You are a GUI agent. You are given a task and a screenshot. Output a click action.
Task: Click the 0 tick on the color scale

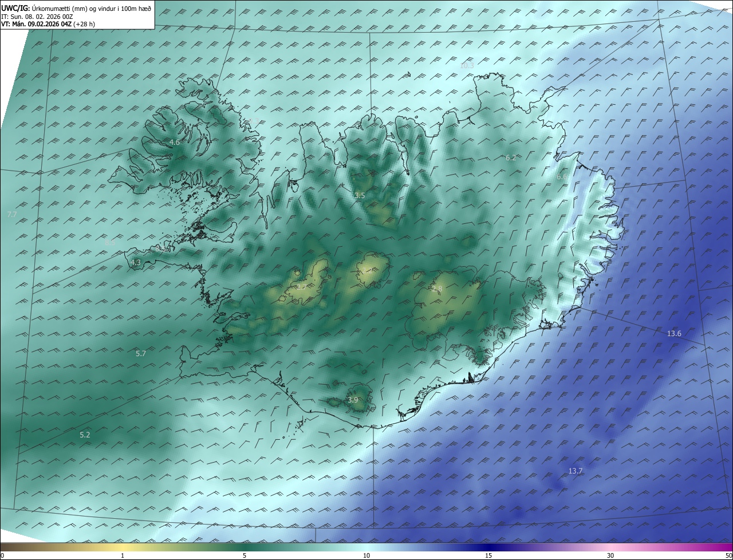click(2, 555)
